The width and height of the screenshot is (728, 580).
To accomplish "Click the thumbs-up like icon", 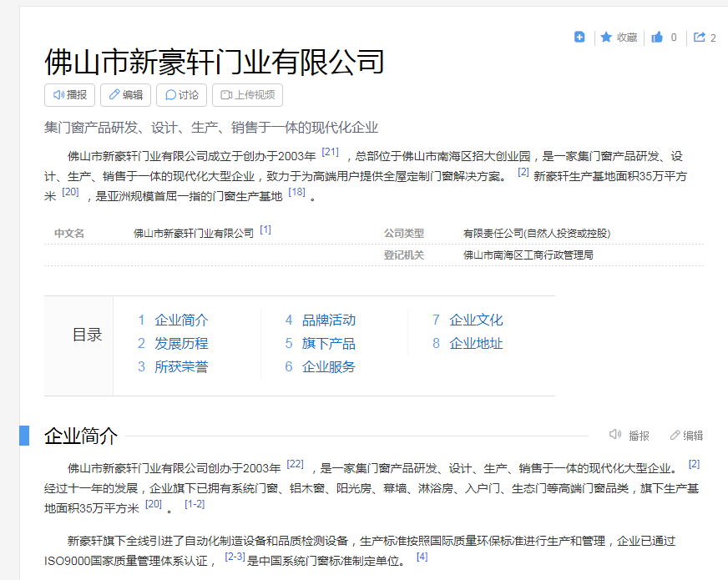I will pyautogui.click(x=656, y=37).
